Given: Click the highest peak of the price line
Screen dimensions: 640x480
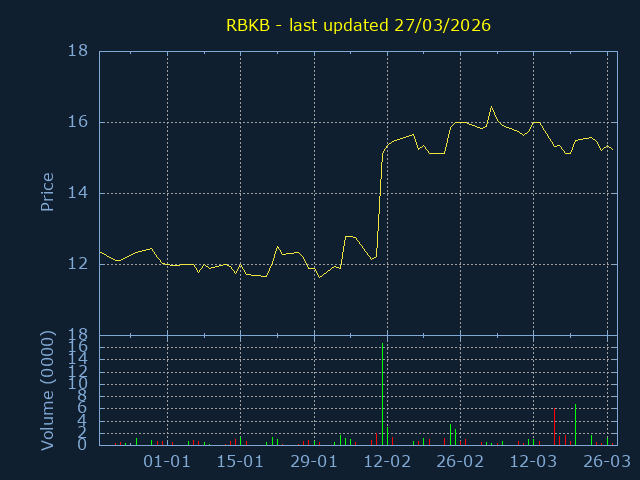Looking at the screenshot, I should point(491,107).
